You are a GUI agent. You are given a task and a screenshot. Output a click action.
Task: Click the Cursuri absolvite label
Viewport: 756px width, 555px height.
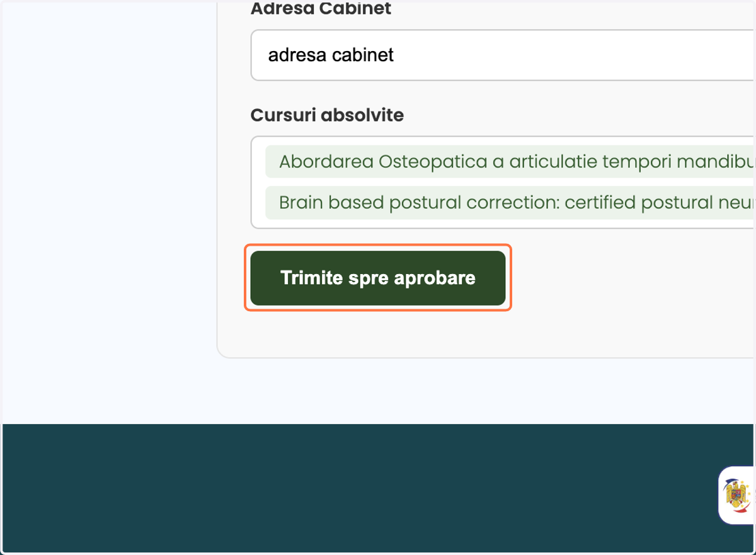click(x=327, y=115)
